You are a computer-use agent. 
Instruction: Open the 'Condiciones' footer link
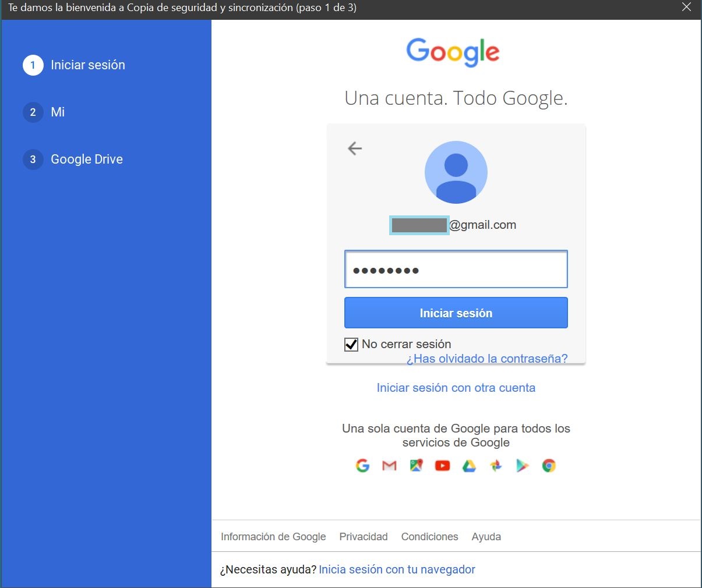tap(430, 537)
